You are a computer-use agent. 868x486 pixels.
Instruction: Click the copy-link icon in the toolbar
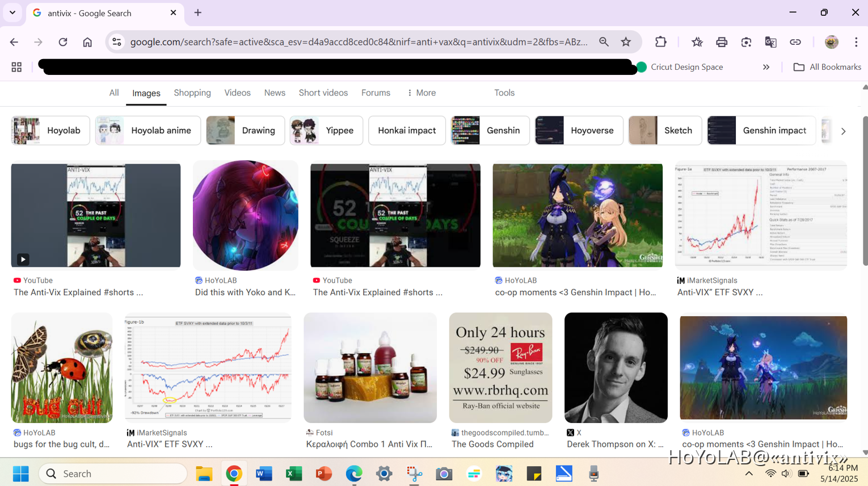(x=795, y=41)
